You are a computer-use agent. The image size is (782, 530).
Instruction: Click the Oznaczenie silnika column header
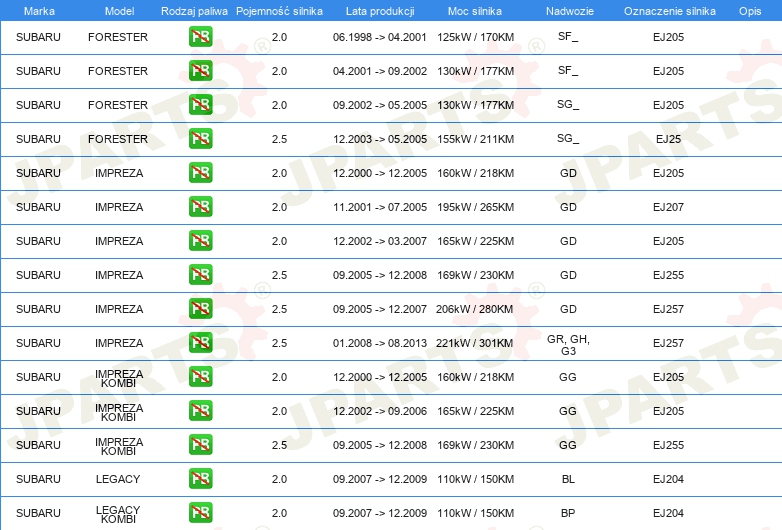669,10
